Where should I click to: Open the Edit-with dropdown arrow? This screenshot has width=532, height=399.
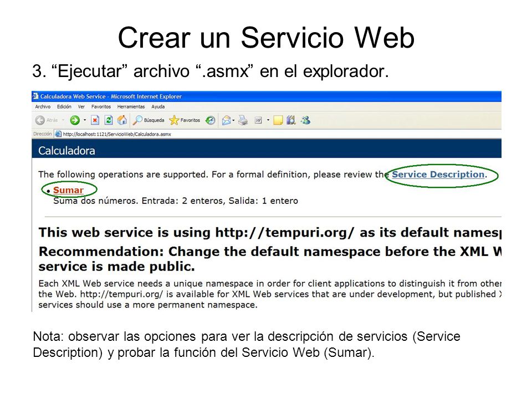tap(268, 120)
